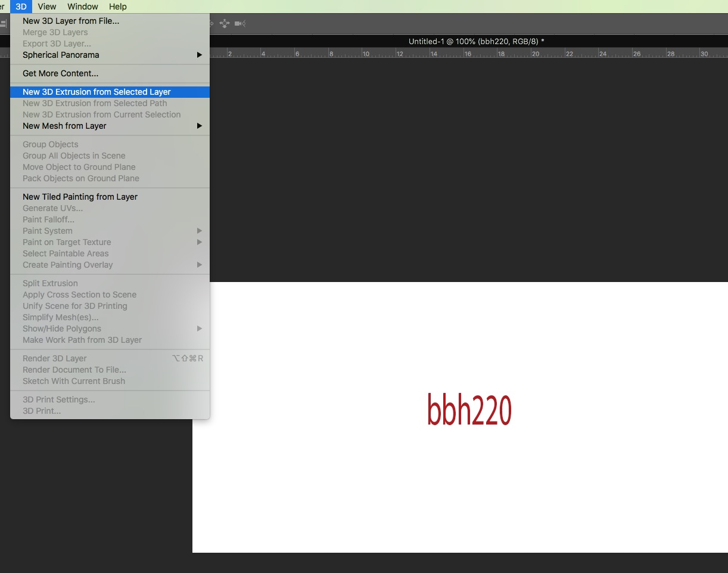The image size is (728, 573).
Task: Choose New 3D Extrusion from Selected Layer
Action: click(x=110, y=92)
